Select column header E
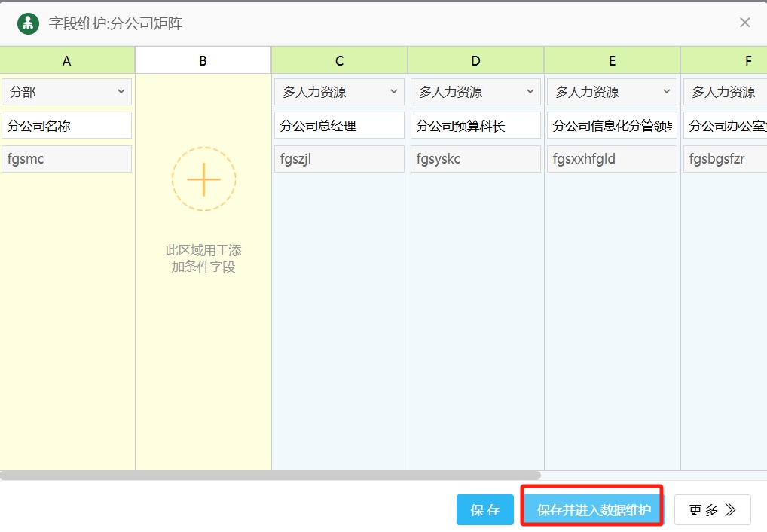Viewport: 767px width, 532px height. (612, 61)
